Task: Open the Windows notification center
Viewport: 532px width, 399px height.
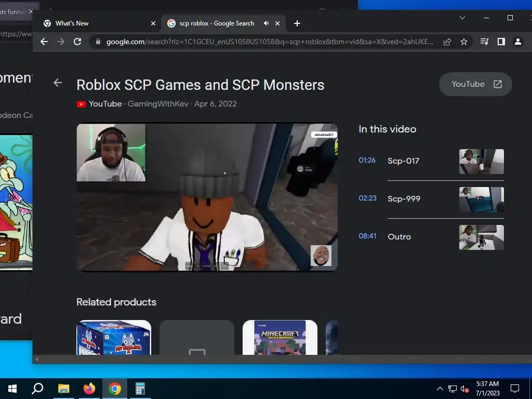Action: (515, 389)
